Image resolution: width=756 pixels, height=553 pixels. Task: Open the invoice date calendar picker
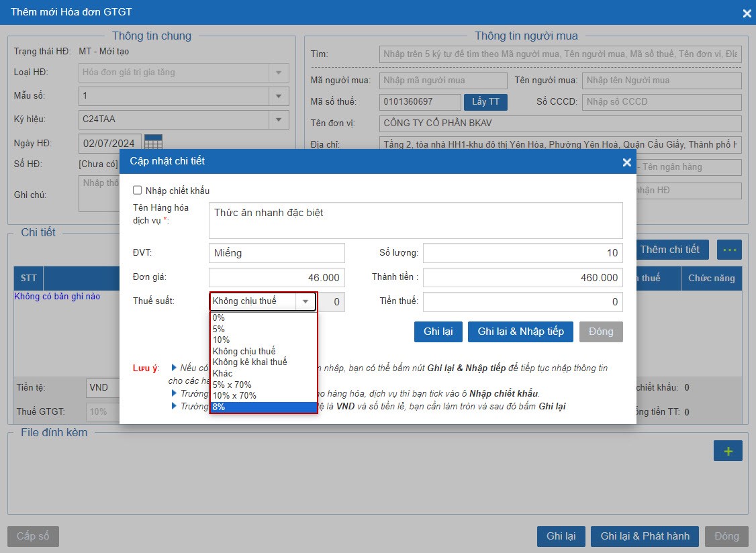coord(153,143)
